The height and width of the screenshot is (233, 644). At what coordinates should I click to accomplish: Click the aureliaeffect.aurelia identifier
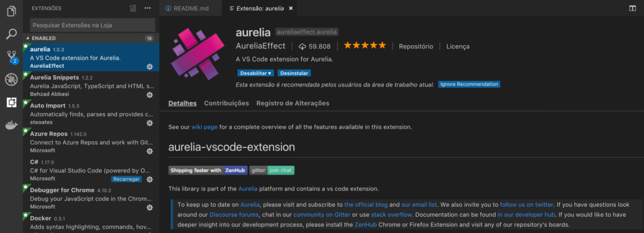(307, 32)
